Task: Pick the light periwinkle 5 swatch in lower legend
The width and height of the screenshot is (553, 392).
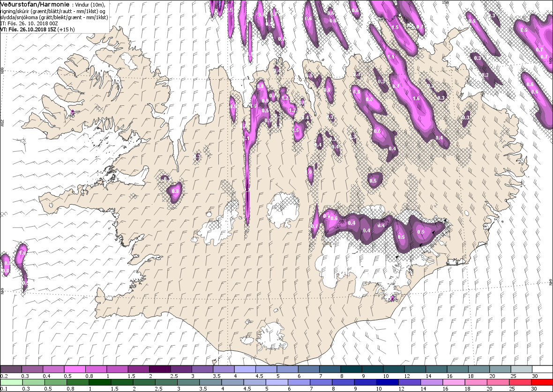Action: click(x=276, y=383)
